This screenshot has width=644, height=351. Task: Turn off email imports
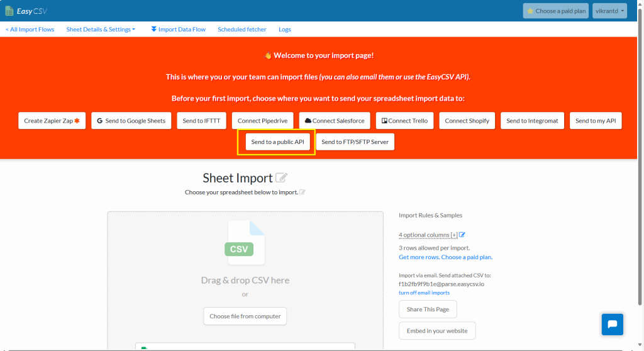click(424, 292)
